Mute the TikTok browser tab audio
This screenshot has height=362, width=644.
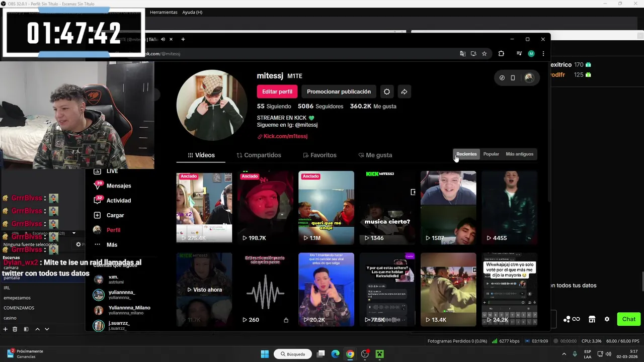click(163, 39)
